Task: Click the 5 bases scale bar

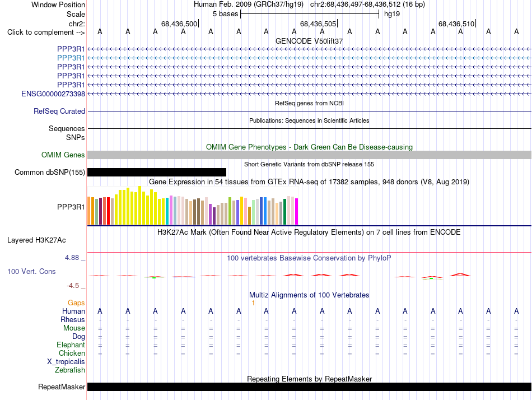Action: tap(310, 14)
